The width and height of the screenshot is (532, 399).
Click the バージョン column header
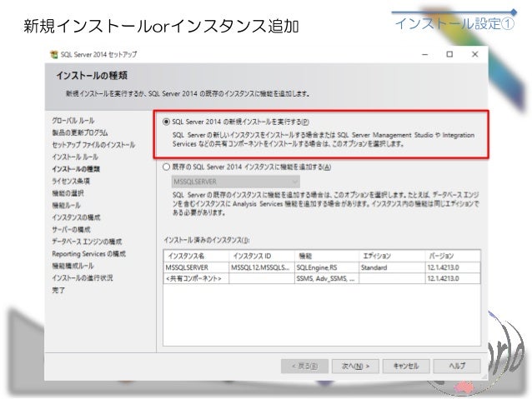pos(453,256)
